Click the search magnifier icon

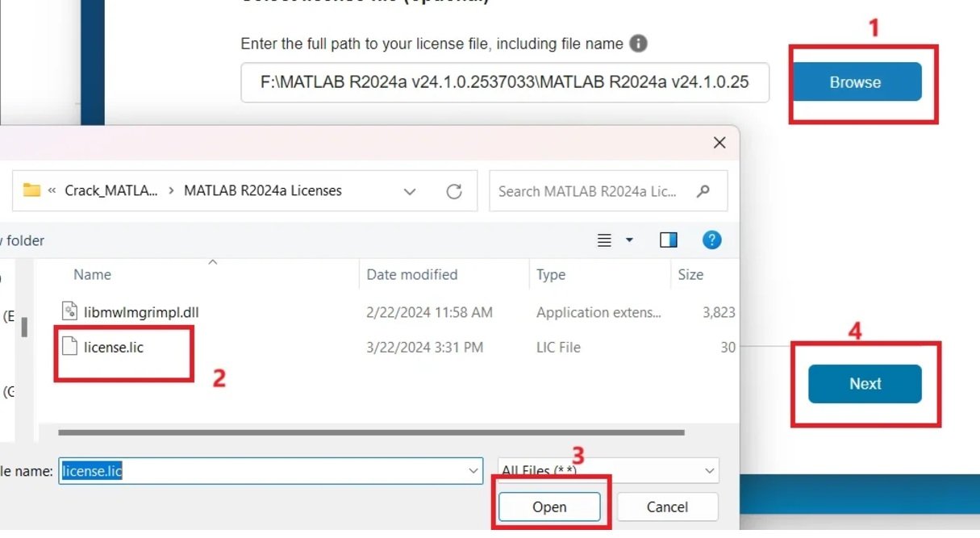703,191
